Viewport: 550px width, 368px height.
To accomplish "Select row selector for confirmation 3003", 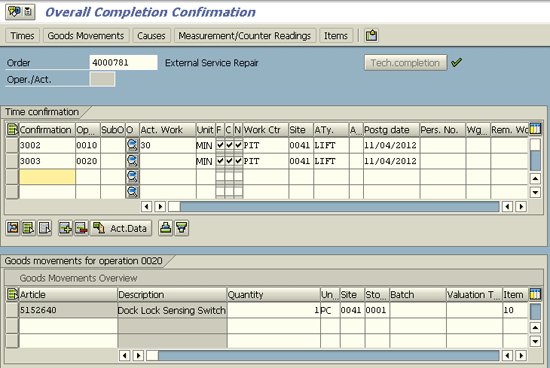I will [12, 161].
